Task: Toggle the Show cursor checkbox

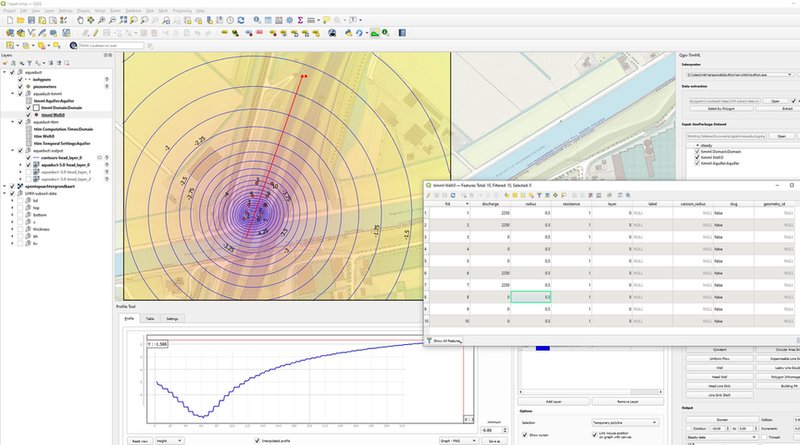Action: [x=525, y=435]
